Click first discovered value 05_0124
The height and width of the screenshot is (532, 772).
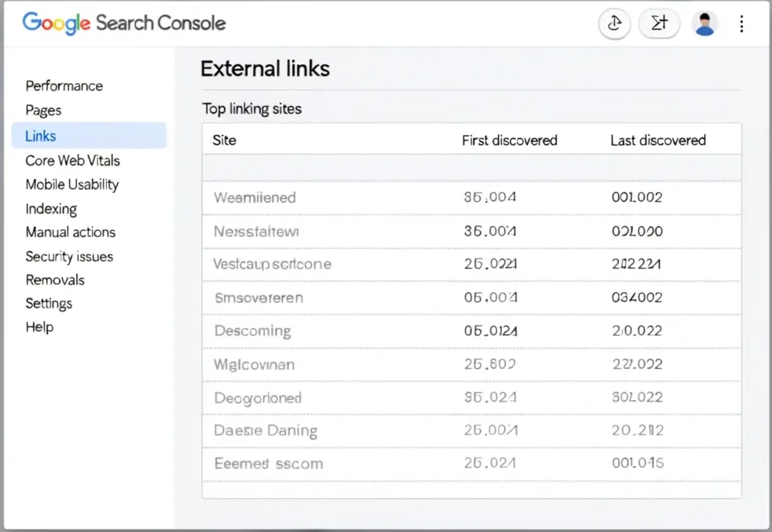coord(490,330)
